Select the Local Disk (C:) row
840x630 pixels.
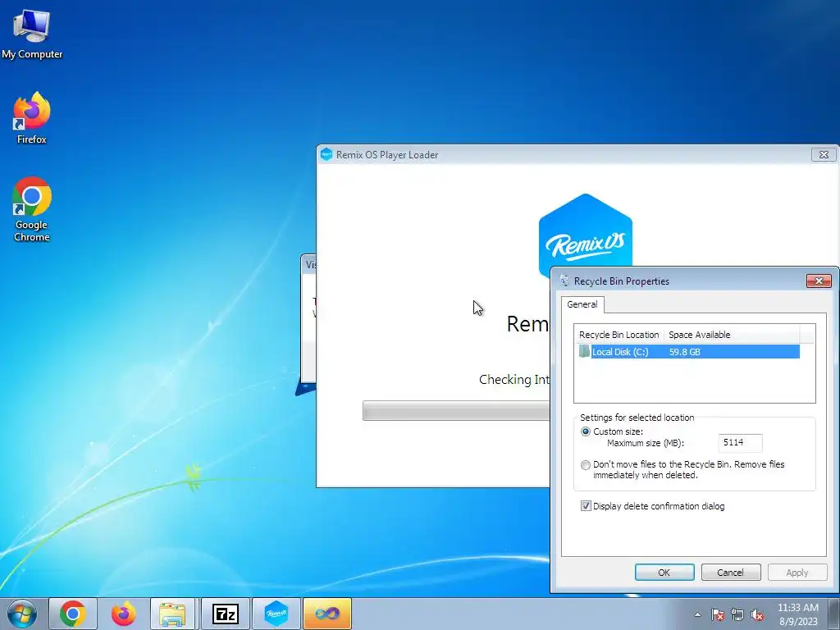point(689,351)
